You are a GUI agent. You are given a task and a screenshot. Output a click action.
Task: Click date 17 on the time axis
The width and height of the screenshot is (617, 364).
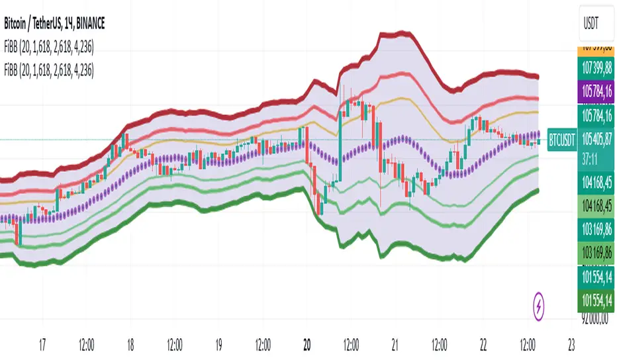point(44,345)
